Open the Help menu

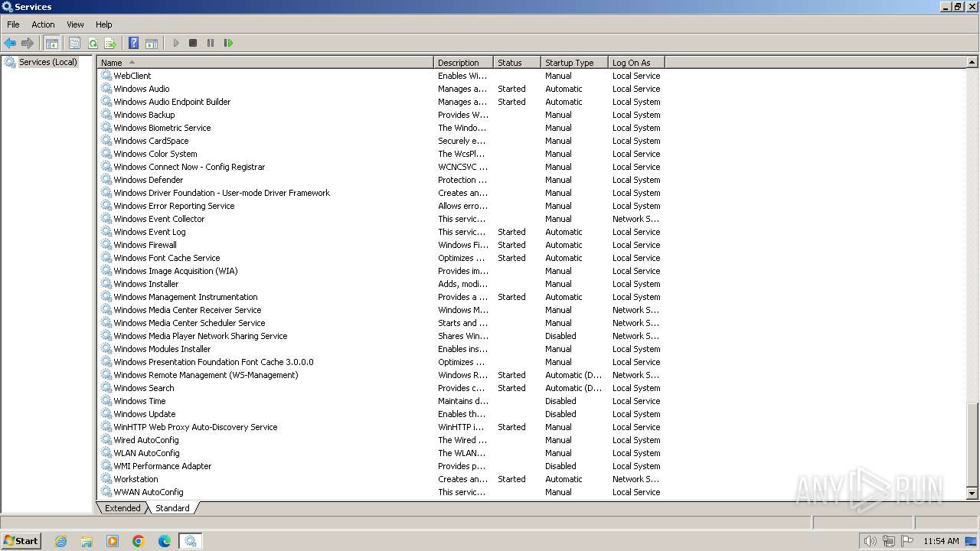[x=104, y=24]
